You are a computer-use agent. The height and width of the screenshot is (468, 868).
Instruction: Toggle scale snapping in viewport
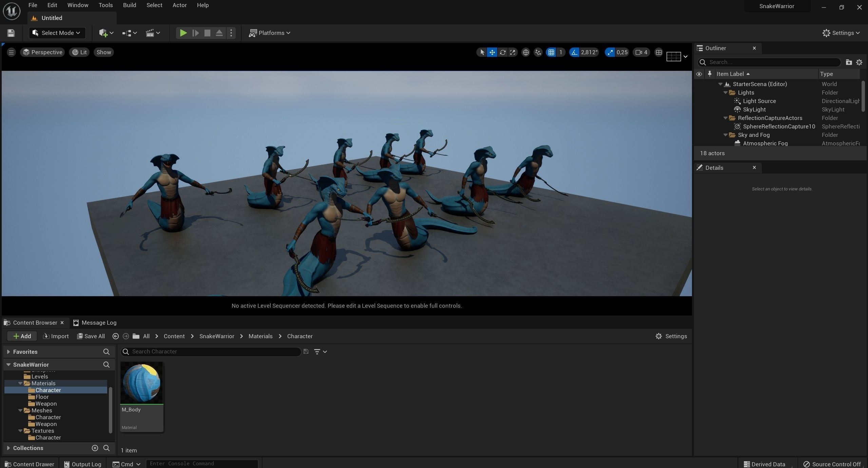click(x=610, y=52)
